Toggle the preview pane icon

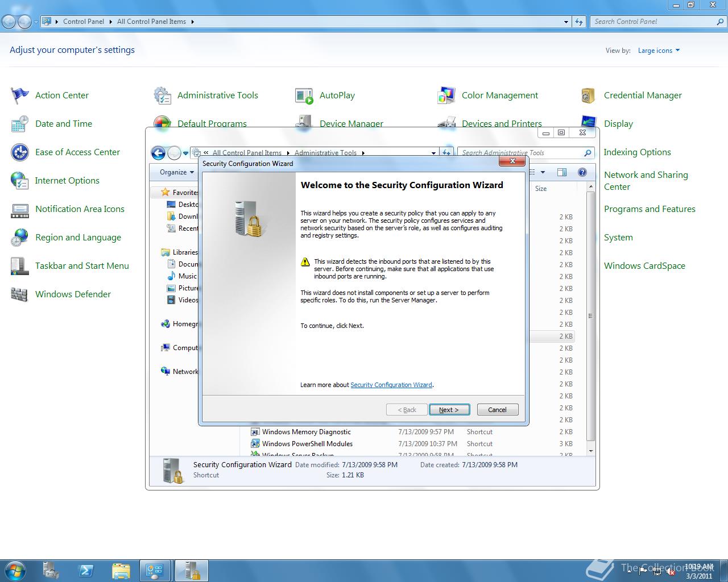click(562, 172)
